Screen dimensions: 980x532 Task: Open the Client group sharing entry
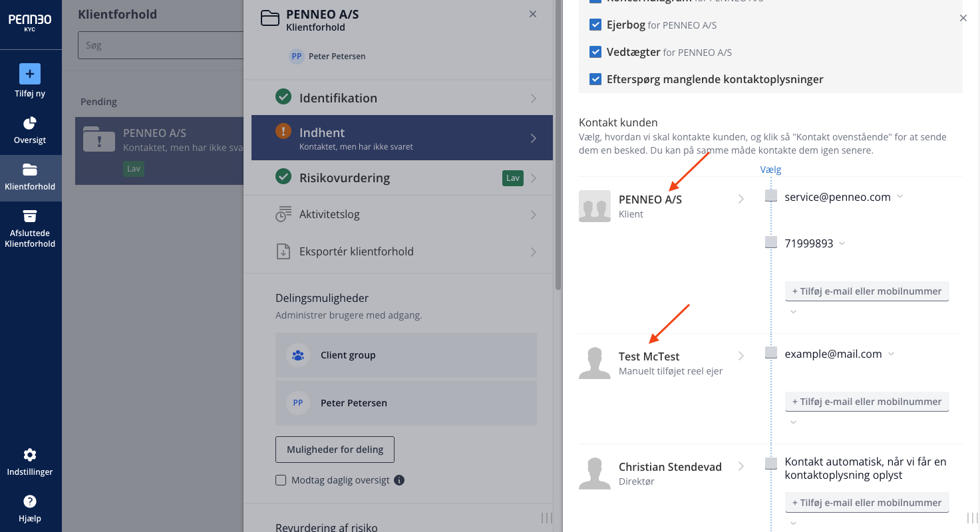pos(406,355)
